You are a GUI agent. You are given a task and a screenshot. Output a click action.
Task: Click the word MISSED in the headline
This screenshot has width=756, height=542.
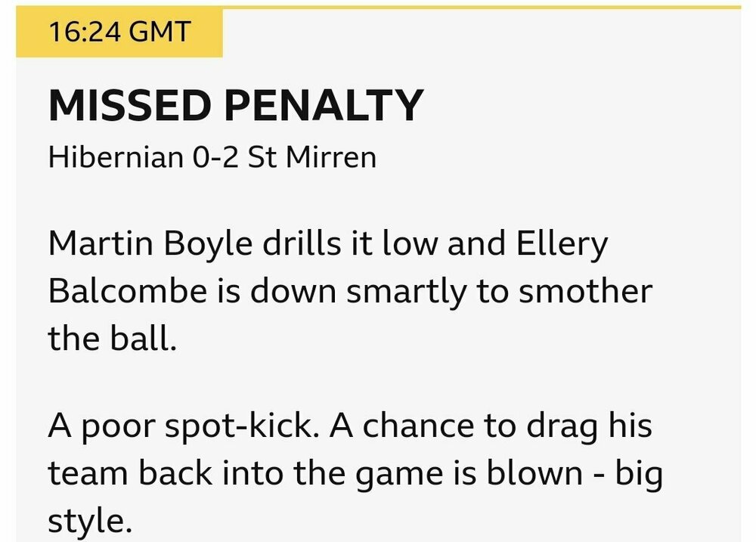coord(129,106)
